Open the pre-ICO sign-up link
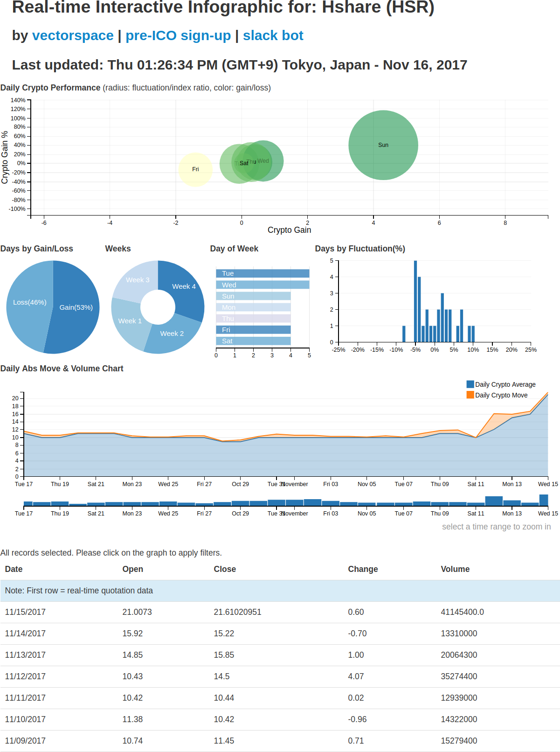This screenshot has width=560, height=752. [x=178, y=35]
